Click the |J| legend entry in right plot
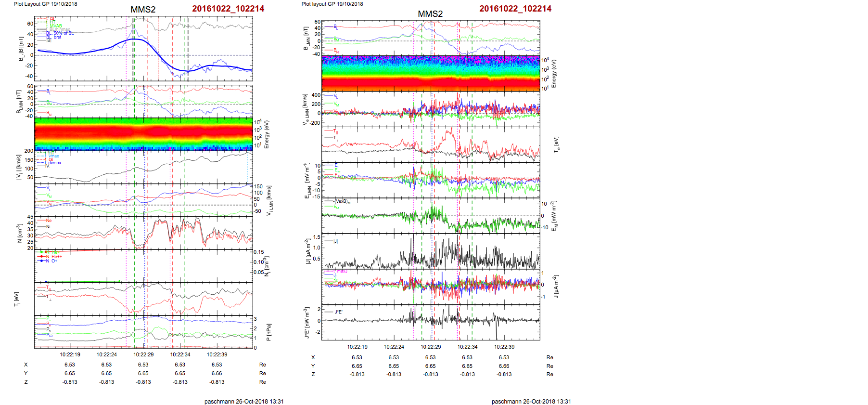 click(x=335, y=241)
